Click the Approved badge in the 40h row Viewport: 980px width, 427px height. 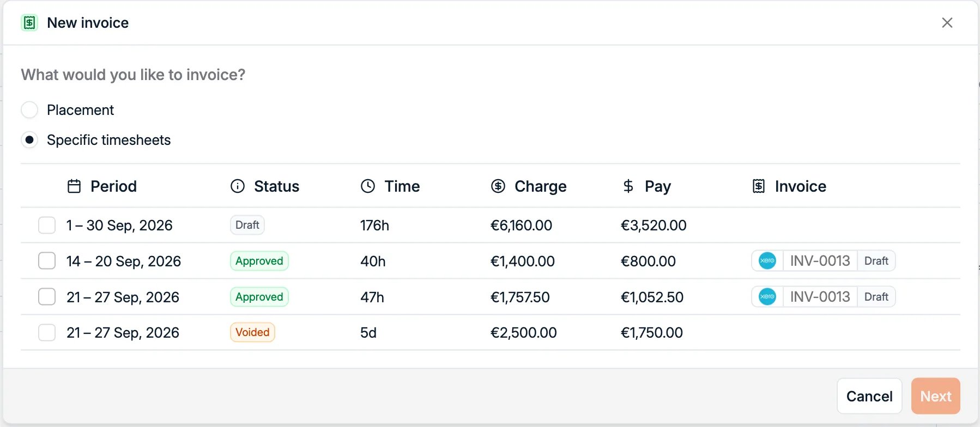(x=259, y=261)
